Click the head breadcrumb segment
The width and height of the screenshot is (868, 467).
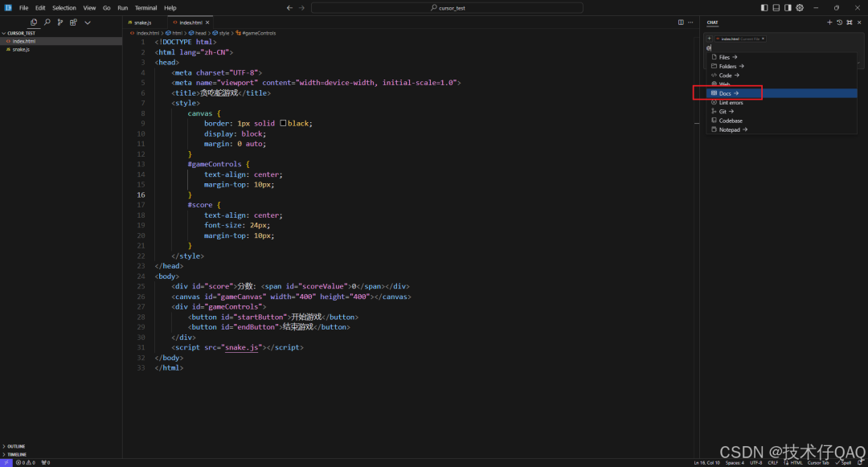point(200,33)
